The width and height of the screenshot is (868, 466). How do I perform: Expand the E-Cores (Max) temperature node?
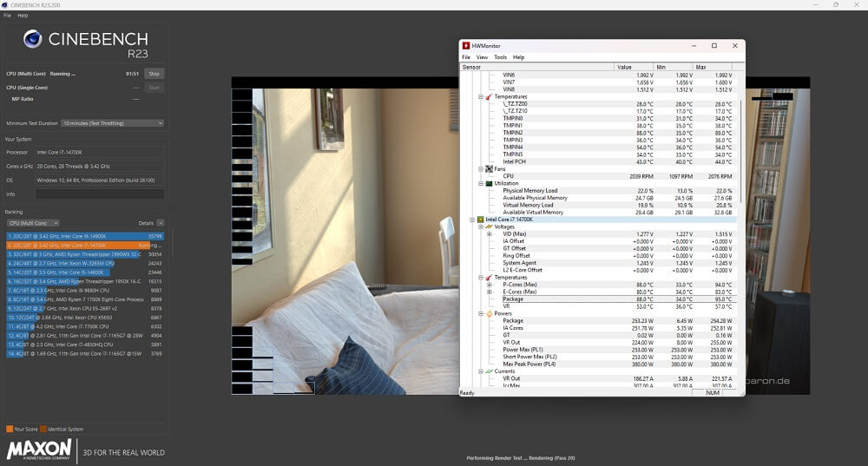[x=490, y=292]
